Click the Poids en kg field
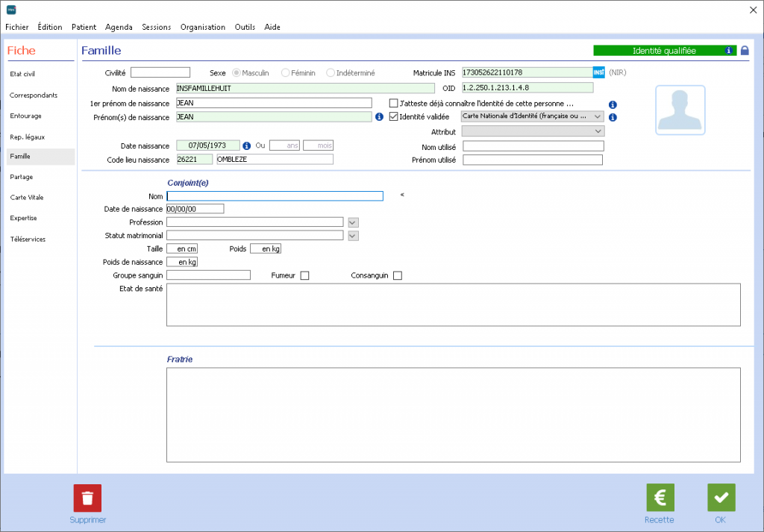This screenshot has width=764, height=532. (x=266, y=249)
